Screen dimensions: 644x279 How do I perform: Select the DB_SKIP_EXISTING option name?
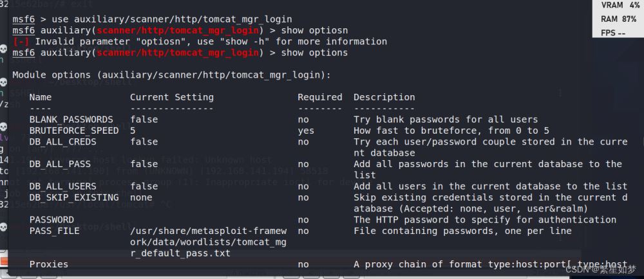point(74,197)
